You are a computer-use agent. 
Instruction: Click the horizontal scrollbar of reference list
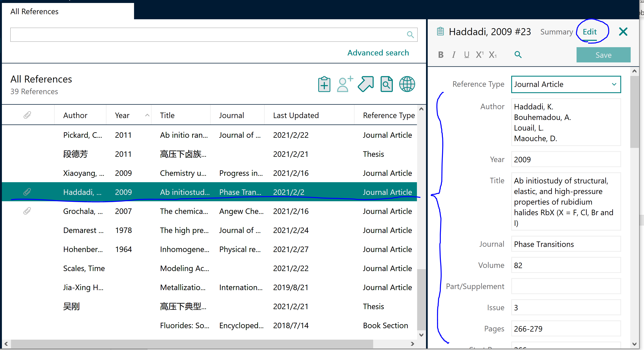click(x=192, y=344)
